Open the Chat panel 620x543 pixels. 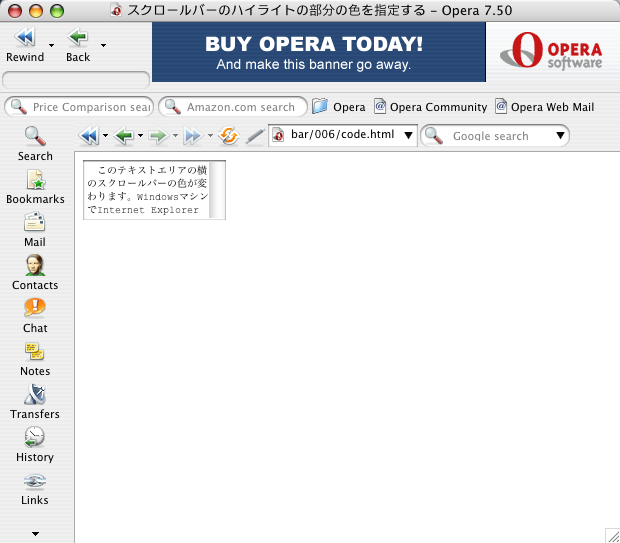click(x=35, y=315)
